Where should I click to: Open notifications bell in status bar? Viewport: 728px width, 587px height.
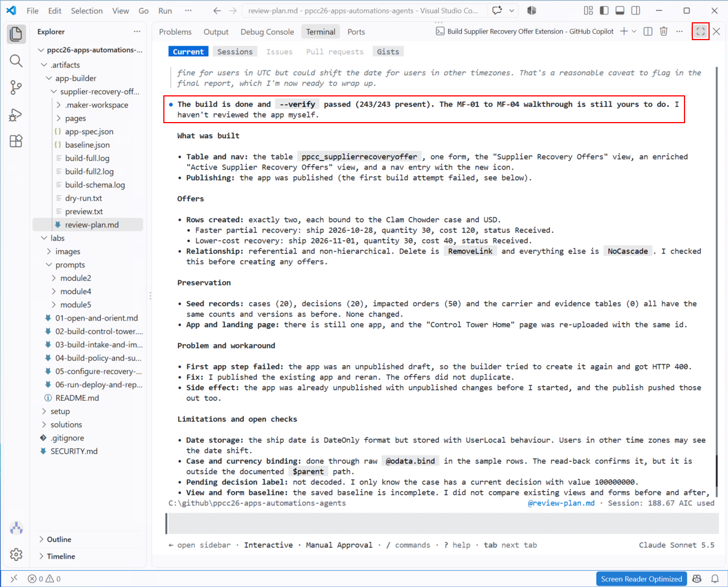point(715,579)
